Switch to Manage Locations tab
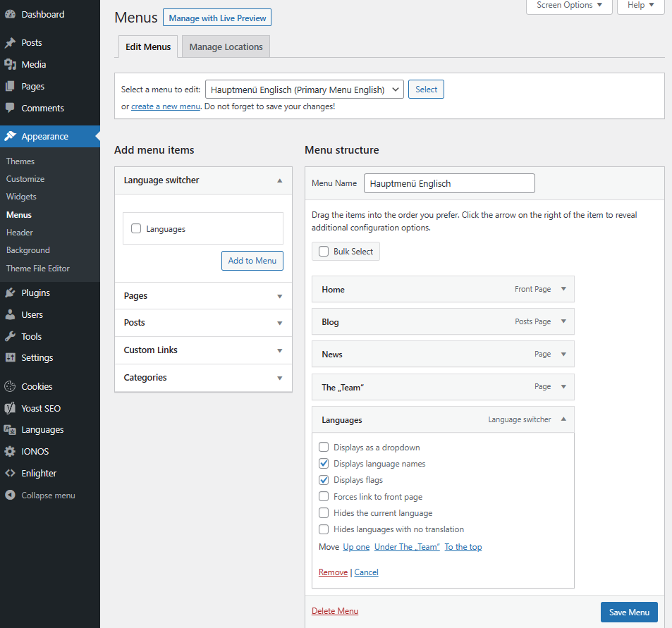The image size is (672, 628). pos(226,47)
